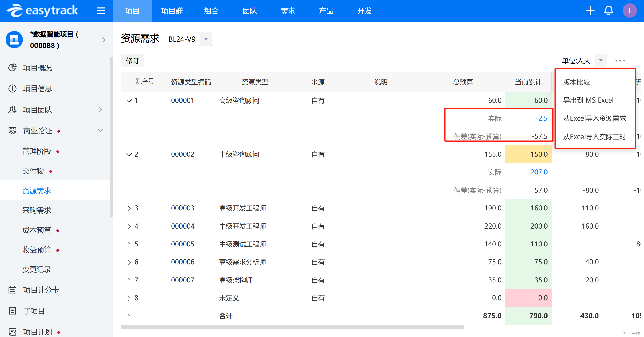Viewport: 644px width, 337px height.
Task: Click the 总预算 column header
Action: [463, 82]
